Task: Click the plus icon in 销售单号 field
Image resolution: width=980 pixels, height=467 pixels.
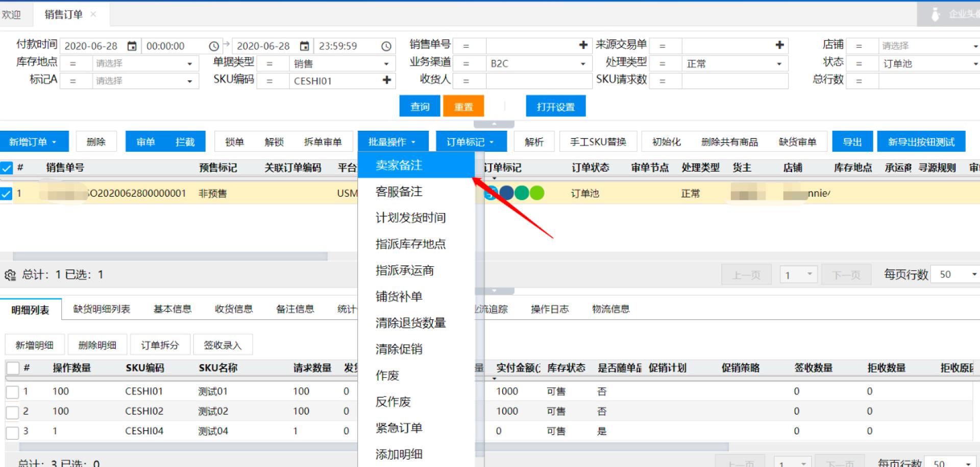Action: (583, 45)
